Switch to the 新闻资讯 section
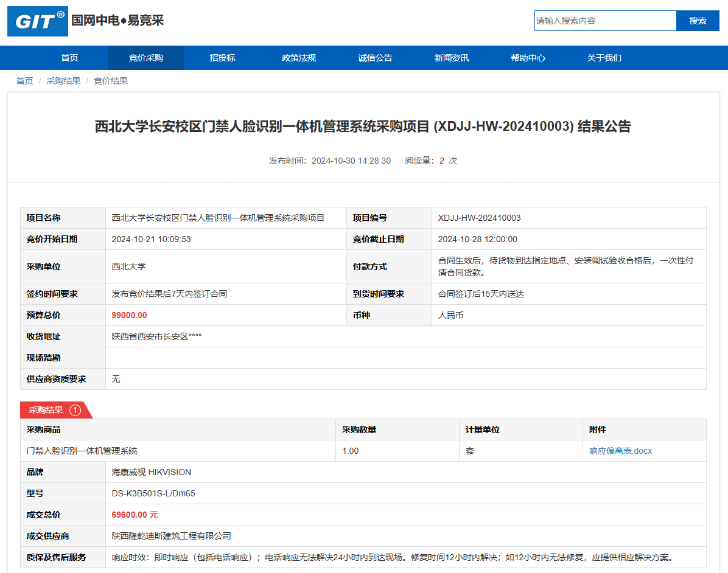 452,58
